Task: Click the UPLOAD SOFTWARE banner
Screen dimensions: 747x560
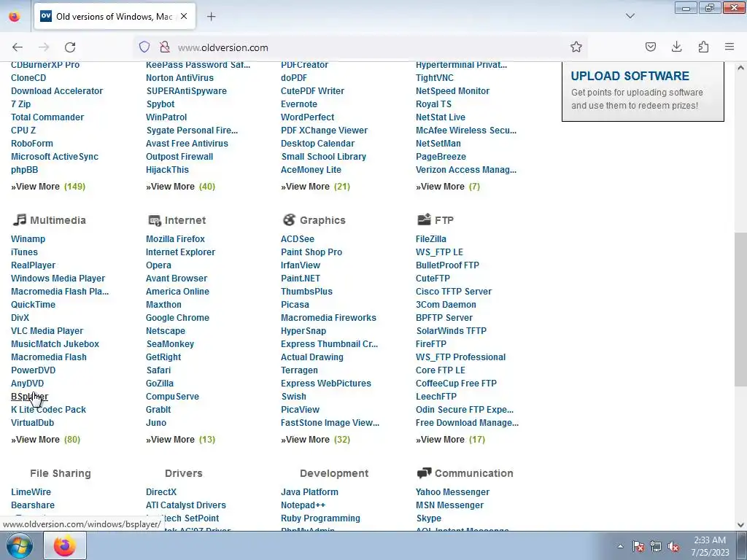Action: coord(643,91)
